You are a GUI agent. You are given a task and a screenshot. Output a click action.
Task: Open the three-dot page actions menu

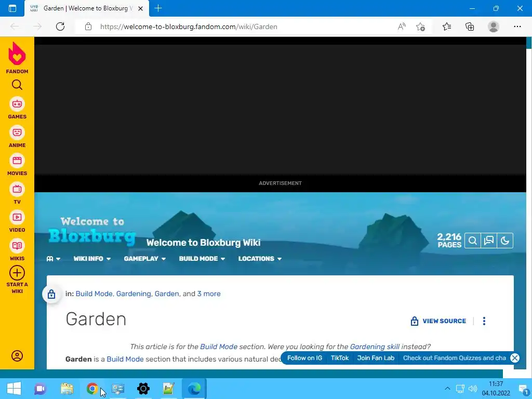484,321
